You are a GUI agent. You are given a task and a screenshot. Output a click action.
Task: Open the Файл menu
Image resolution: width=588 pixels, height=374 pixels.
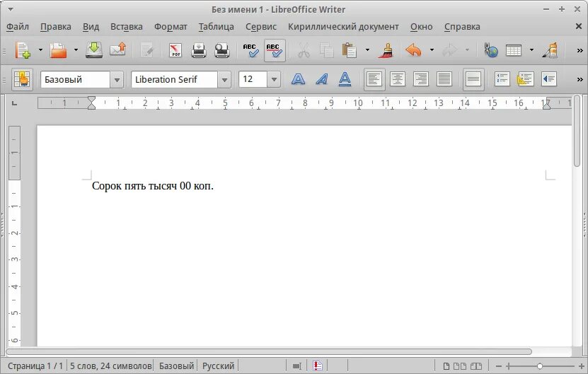pyautogui.click(x=18, y=27)
